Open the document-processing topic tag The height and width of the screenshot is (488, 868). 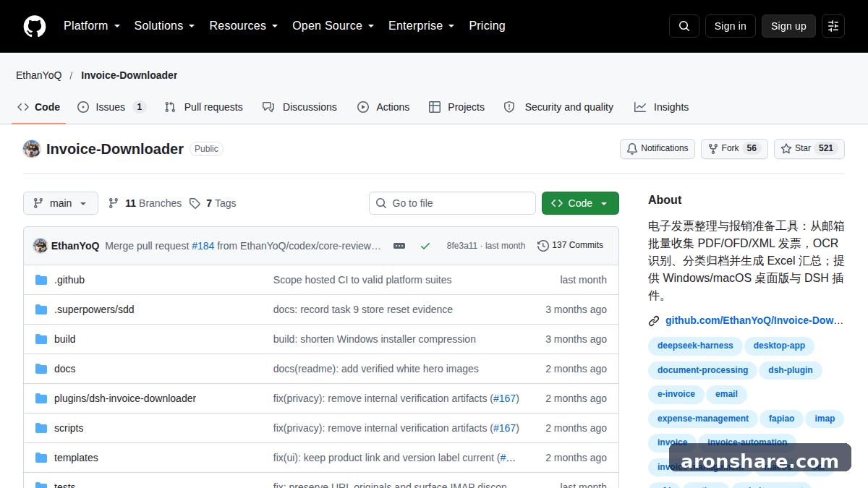[x=702, y=370]
